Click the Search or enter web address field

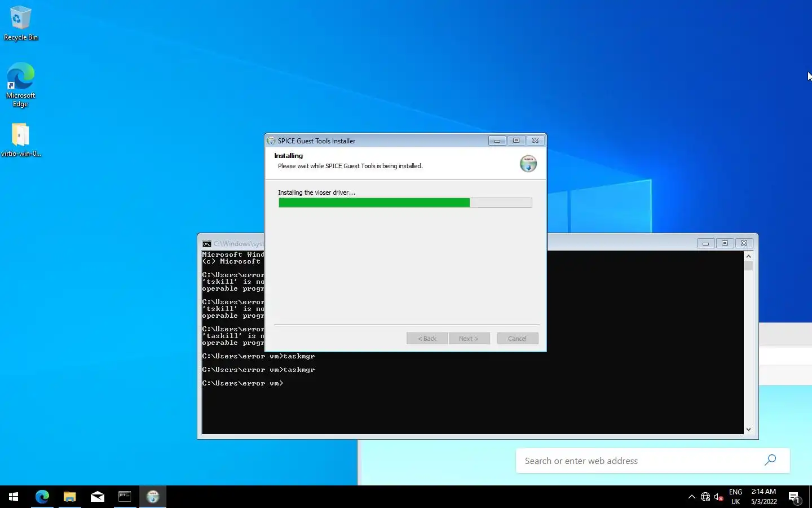point(652,461)
